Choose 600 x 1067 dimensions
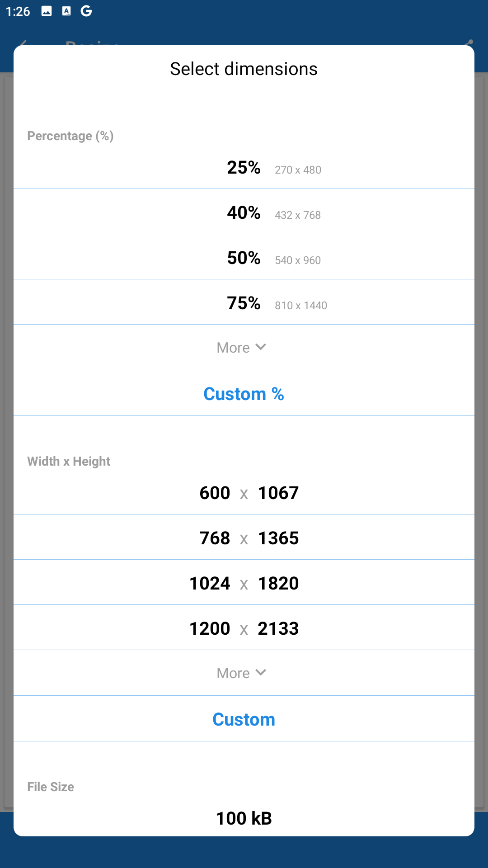Screen dimensions: 488x868 [x=244, y=493]
